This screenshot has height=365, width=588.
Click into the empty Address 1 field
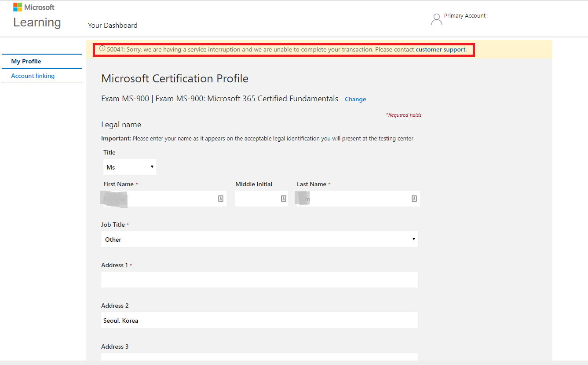point(259,280)
